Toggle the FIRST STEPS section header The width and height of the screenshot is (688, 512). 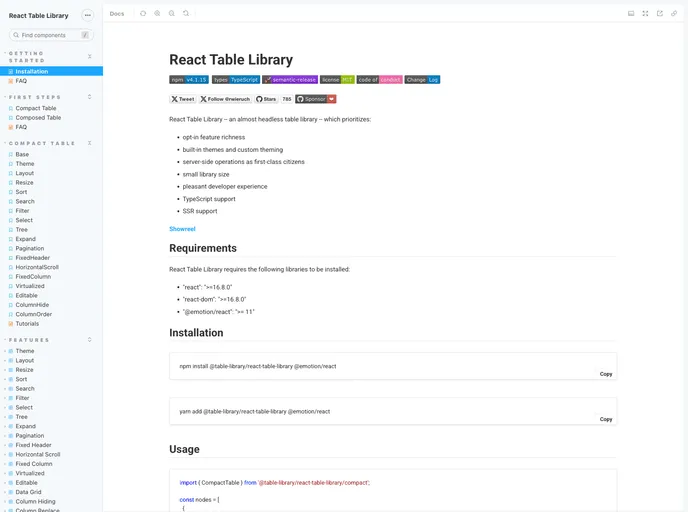click(35, 97)
